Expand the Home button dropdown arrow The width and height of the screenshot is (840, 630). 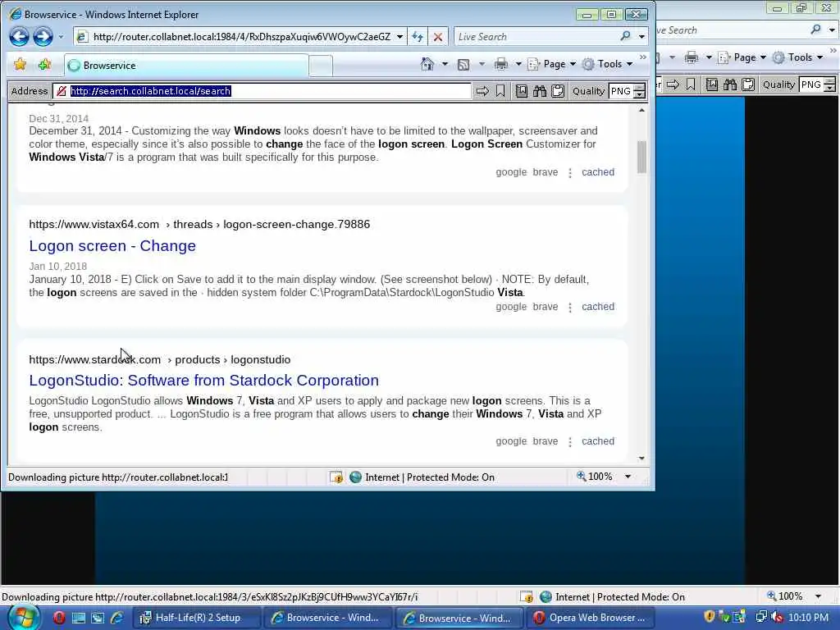point(445,64)
